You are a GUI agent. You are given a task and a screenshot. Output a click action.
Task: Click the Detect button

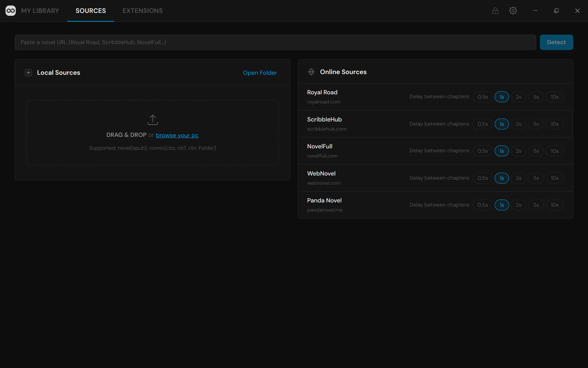point(556,42)
